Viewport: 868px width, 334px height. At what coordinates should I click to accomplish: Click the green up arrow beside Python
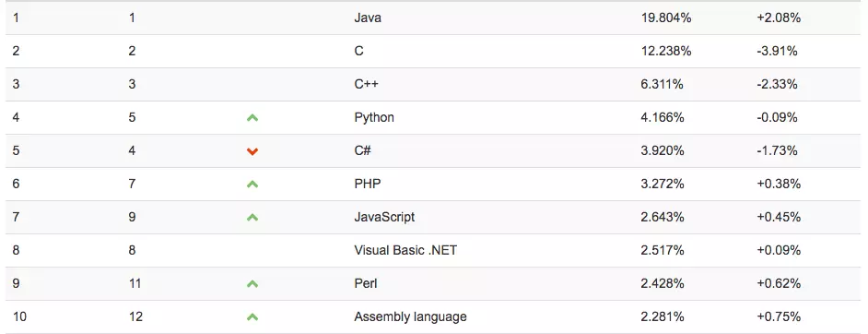(252, 117)
